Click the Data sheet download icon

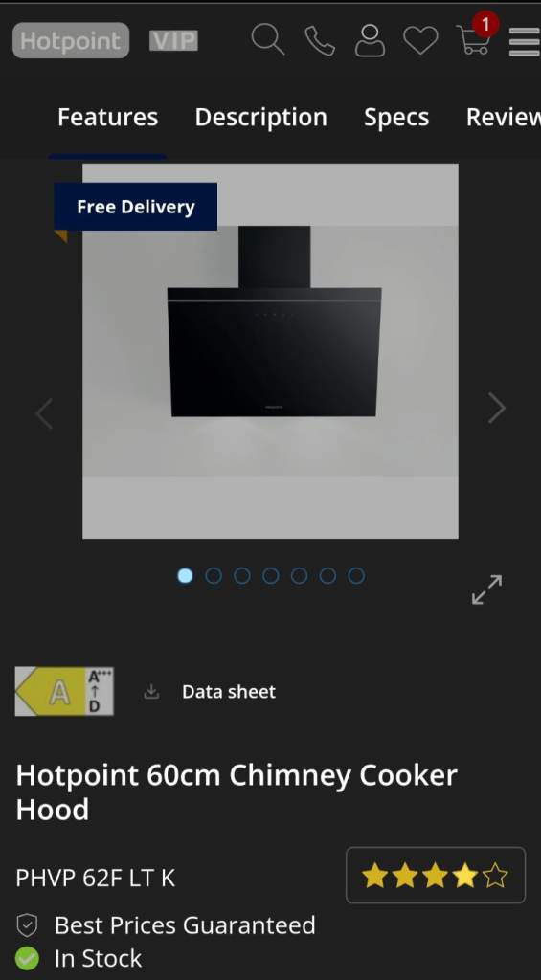(x=151, y=692)
